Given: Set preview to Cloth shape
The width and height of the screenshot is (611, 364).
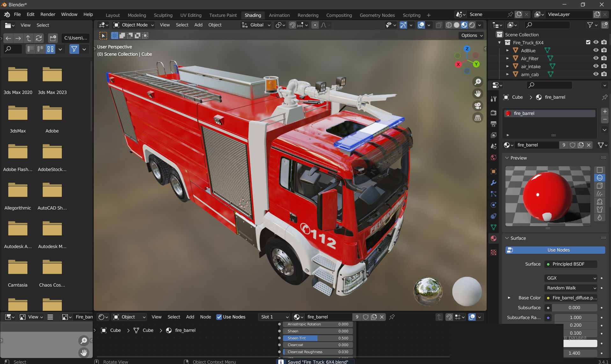Looking at the screenshot, I should pos(600,210).
